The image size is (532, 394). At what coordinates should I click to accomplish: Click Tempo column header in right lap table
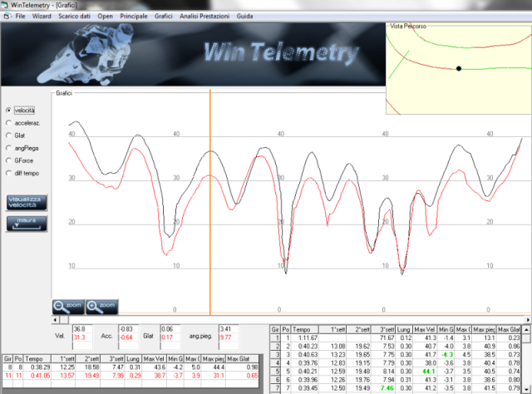[305, 329]
